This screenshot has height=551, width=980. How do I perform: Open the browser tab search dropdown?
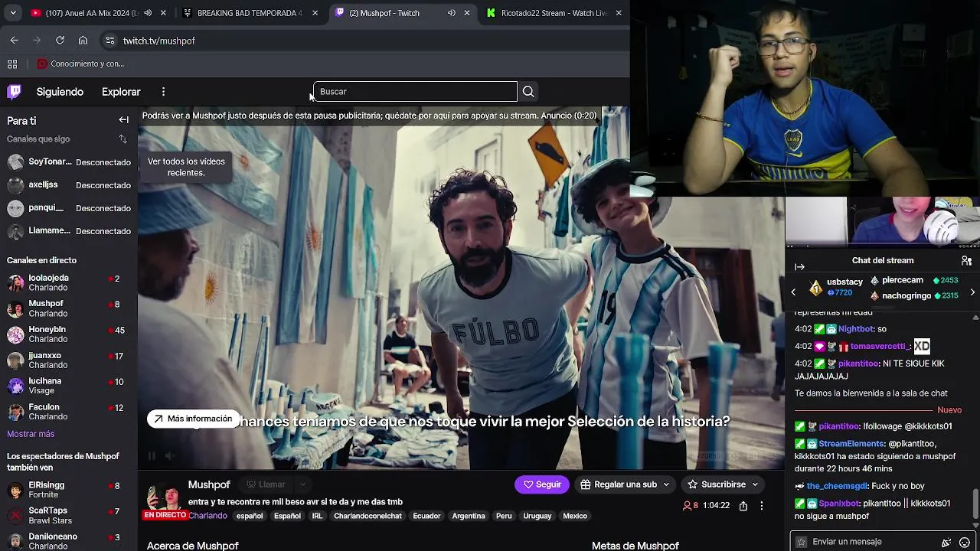coord(13,13)
